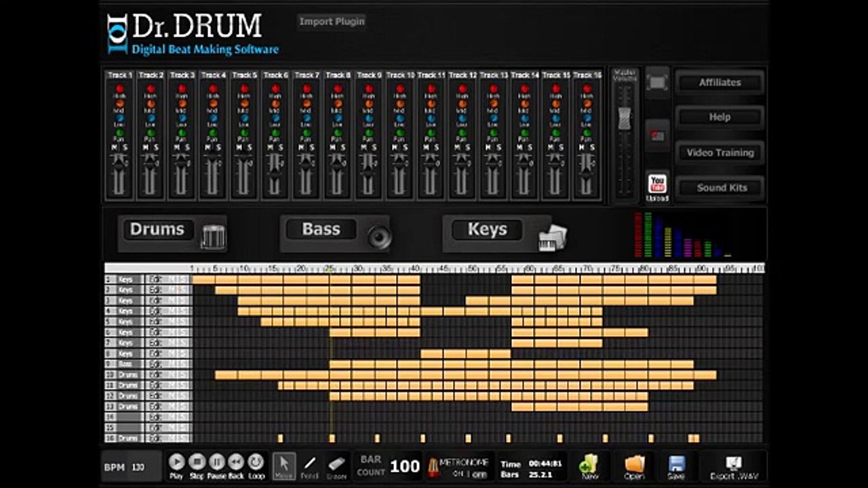The width and height of the screenshot is (868, 488).
Task: Solo Track 1 in the mixer
Action: coord(125,148)
